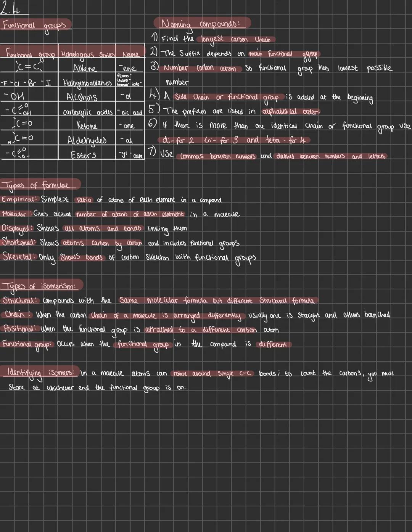Click the "Empirical:" highlighted label
This screenshot has width=412, height=532.
(x=20, y=200)
